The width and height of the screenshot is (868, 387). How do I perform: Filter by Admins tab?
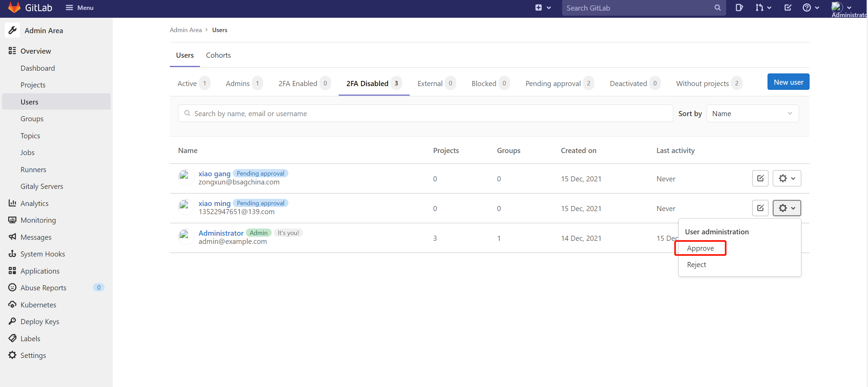244,83
